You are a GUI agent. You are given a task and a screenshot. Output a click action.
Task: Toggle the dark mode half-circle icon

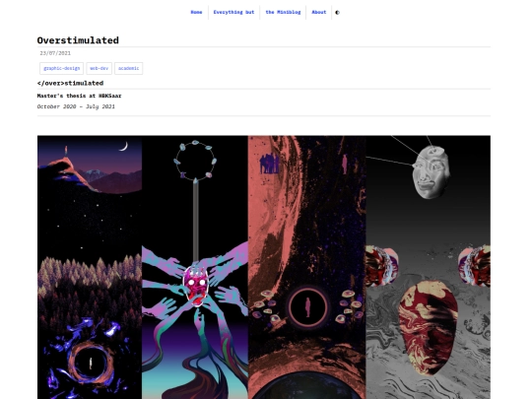[x=337, y=13]
